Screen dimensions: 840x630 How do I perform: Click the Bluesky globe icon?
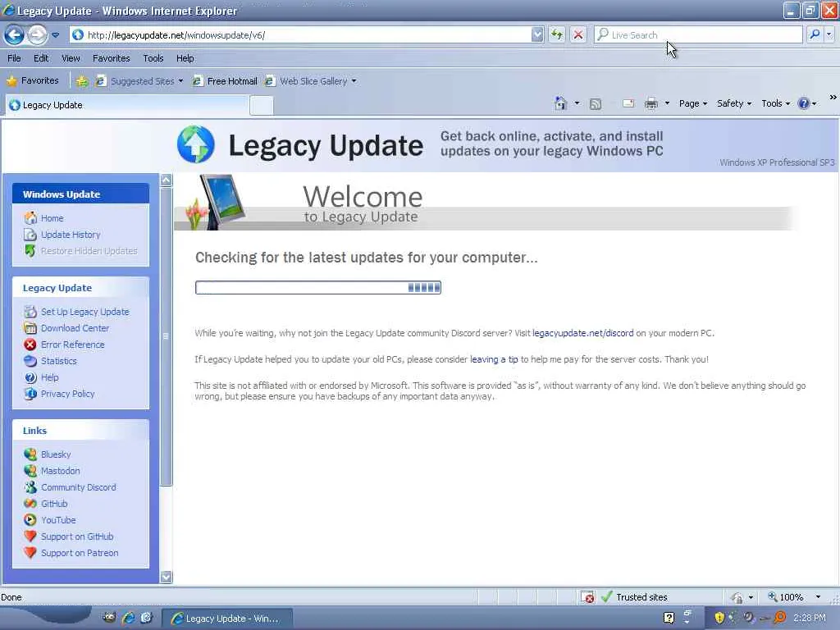point(30,454)
